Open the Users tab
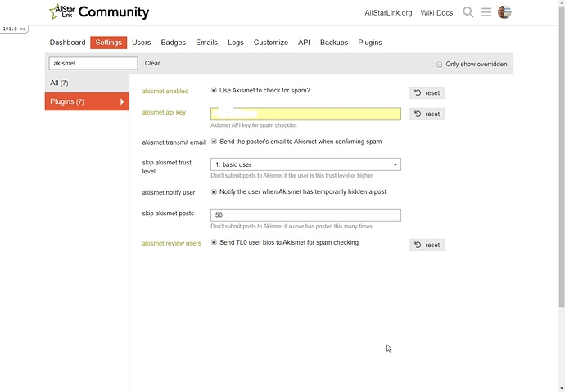The image size is (565, 392). pyautogui.click(x=141, y=43)
